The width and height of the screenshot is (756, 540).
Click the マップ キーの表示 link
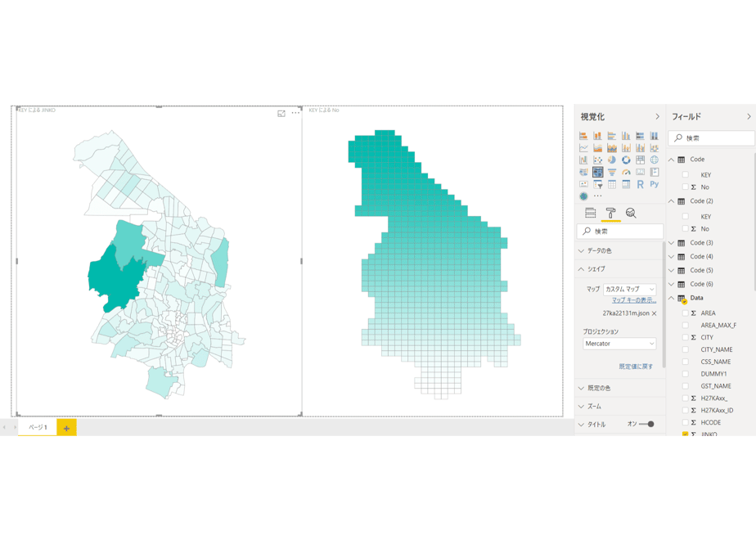click(633, 300)
